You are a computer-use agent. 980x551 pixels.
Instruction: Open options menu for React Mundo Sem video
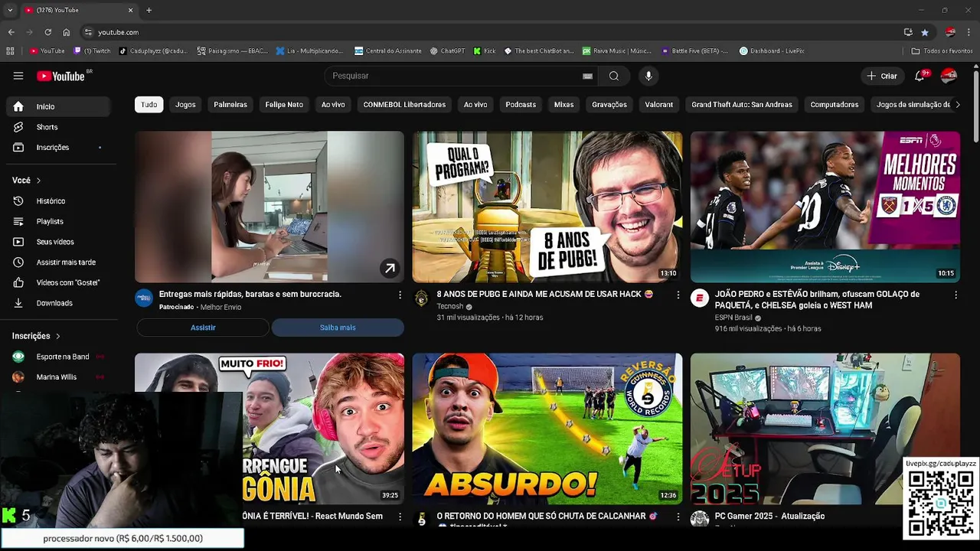point(400,517)
